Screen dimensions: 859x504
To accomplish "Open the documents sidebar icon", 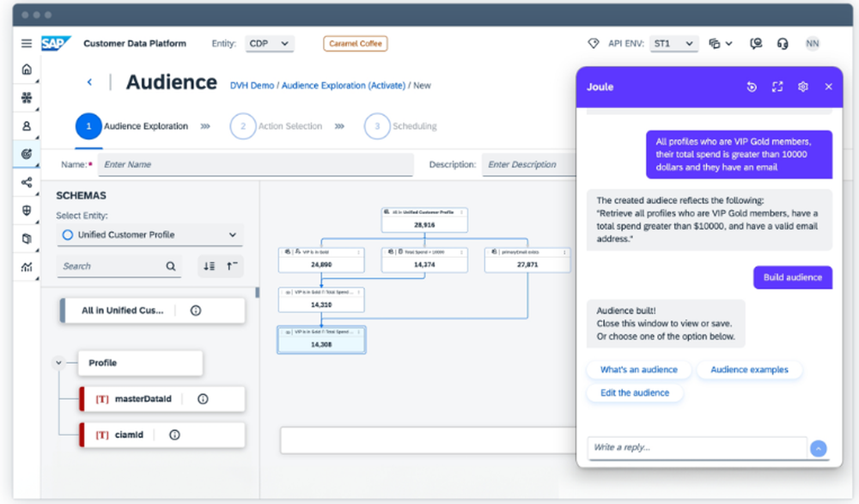I will point(27,239).
